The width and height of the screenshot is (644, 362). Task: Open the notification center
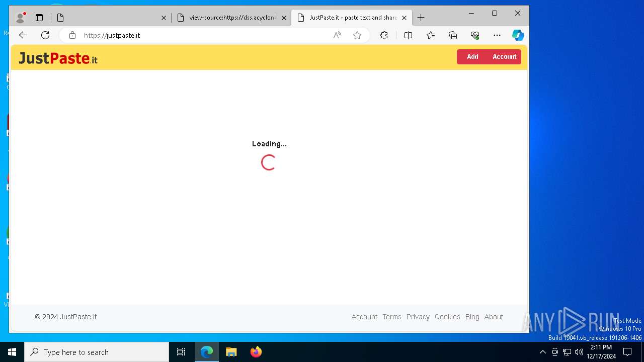[627, 352]
